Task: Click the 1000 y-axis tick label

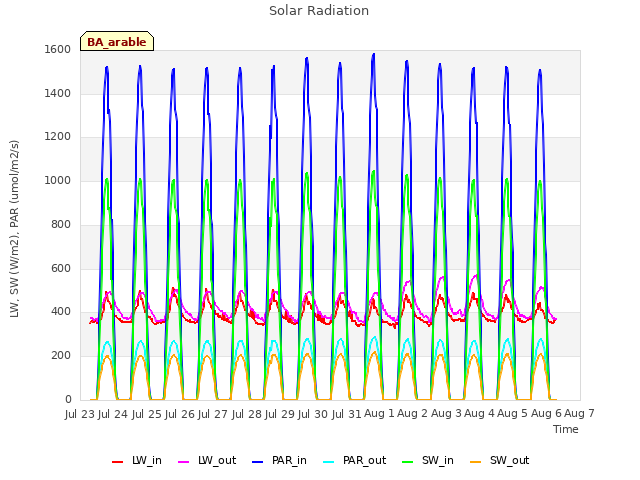Action: point(58,180)
